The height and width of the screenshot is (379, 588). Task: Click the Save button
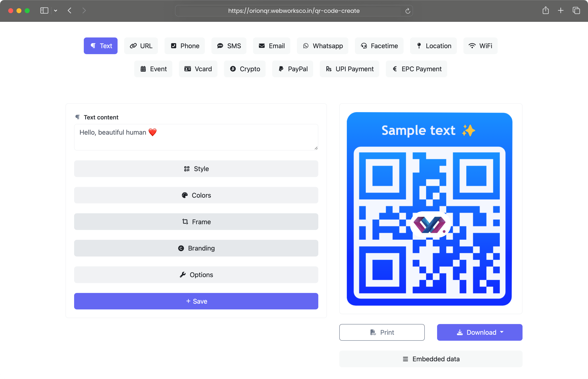pyautogui.click(x=196, y=301)
